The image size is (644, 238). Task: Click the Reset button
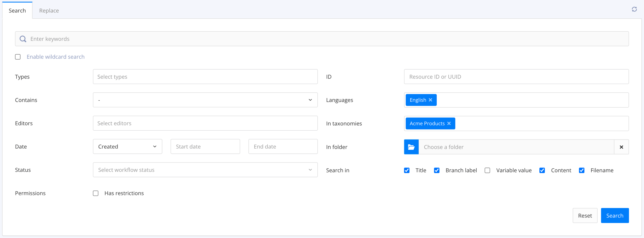pos(585,216)
